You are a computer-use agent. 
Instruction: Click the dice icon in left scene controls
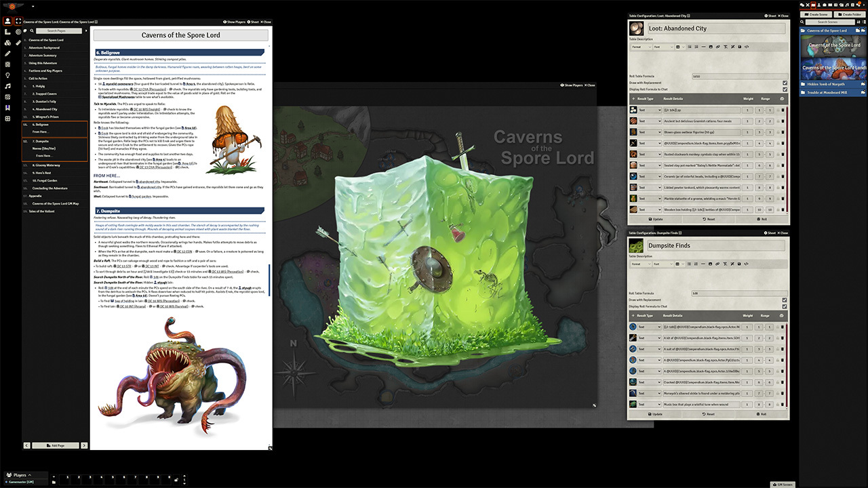pos(8,97)
